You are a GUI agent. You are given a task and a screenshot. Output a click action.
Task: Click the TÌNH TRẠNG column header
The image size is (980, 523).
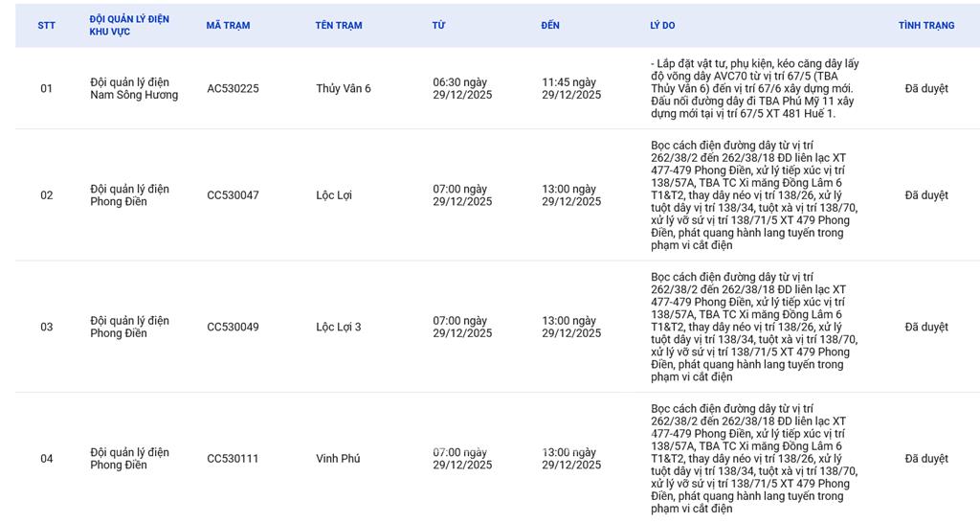click(x=925, y=26)
